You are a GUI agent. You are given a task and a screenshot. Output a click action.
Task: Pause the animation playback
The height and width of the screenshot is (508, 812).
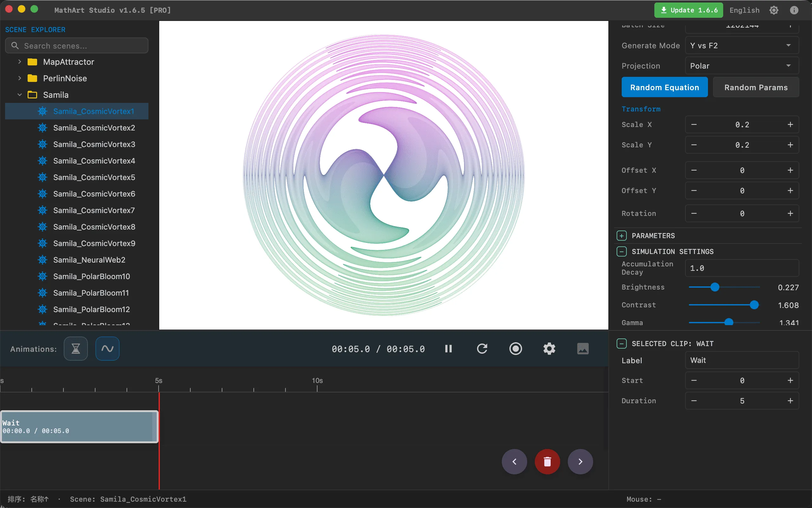[x=448, y=349]
